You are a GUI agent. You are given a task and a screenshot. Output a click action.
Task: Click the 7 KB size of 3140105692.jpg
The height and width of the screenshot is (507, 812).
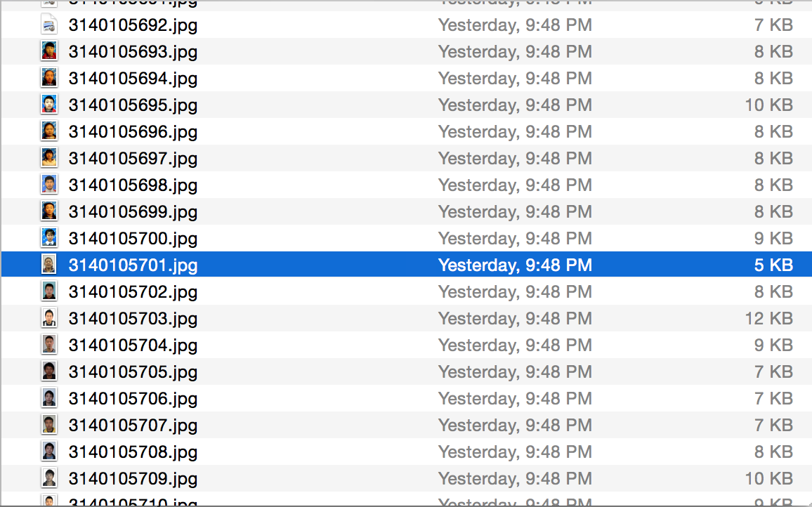773,25
